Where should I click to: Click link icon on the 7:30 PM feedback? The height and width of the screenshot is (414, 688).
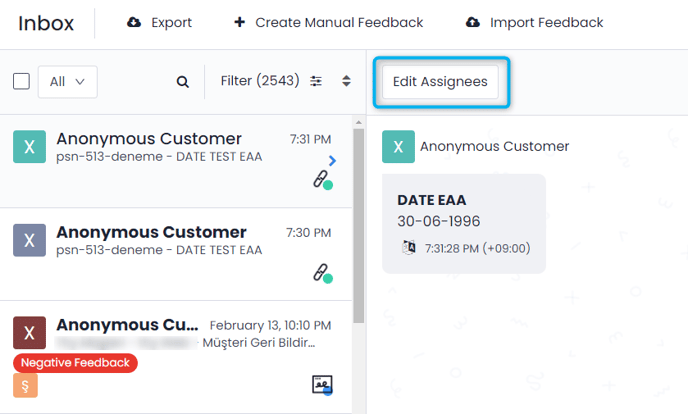tap(322, 272)
